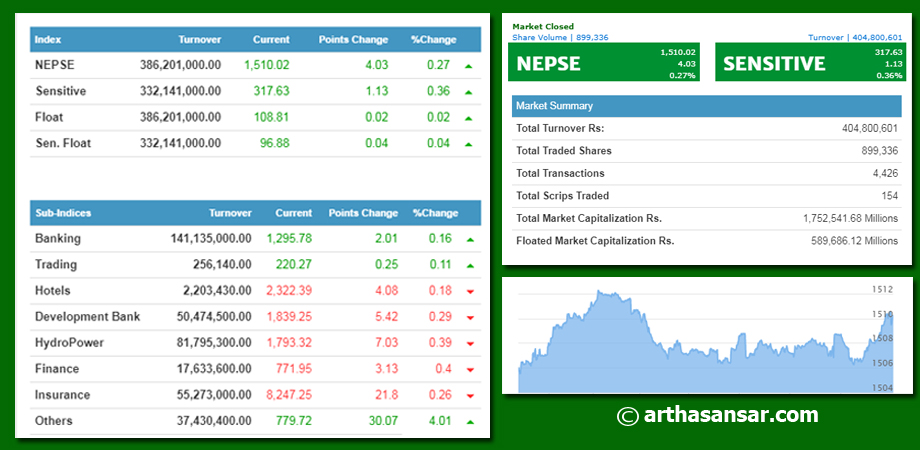
Task: Click the HydroPower sub-index name
Action: 69,343
